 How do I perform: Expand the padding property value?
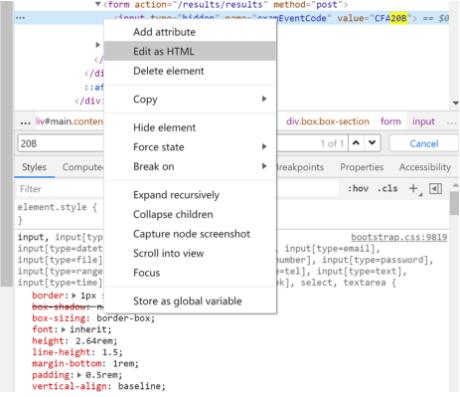pyautogui.click(x=79, y=375)
